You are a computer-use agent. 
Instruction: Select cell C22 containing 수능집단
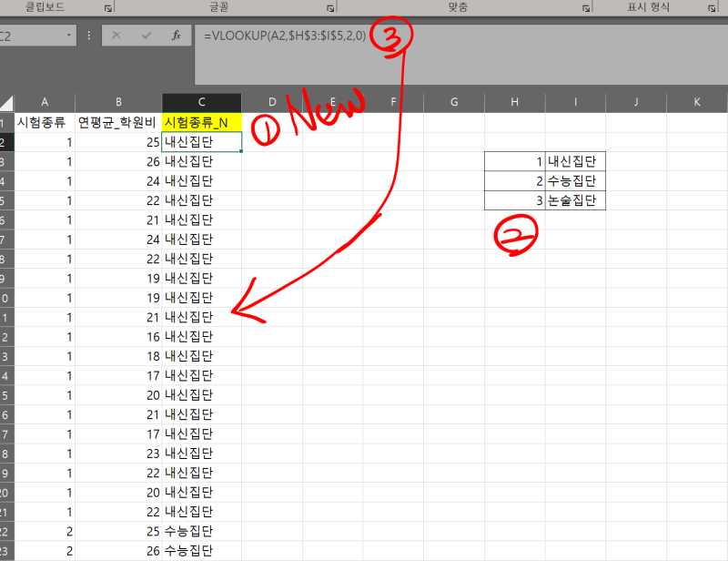(201, 531)
